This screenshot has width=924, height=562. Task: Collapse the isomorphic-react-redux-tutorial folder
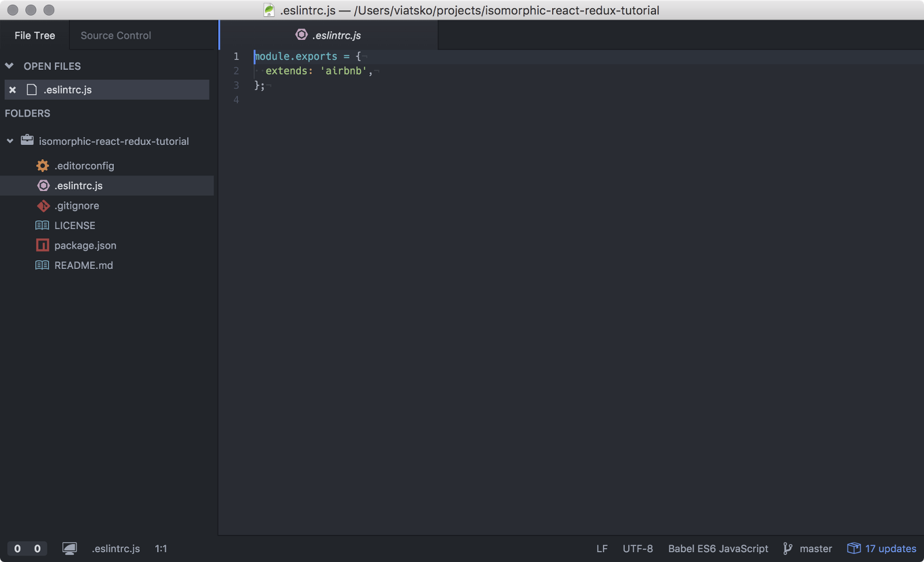point(10,141)
